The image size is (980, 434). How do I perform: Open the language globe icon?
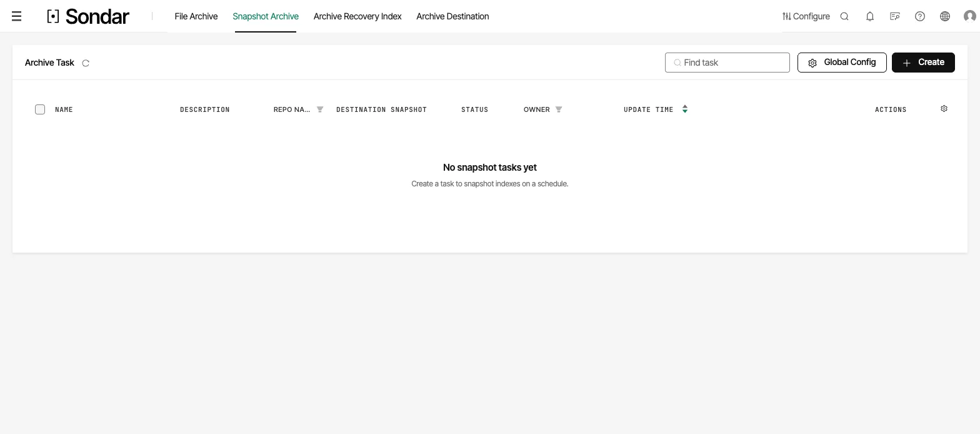(x=945, y=16)
